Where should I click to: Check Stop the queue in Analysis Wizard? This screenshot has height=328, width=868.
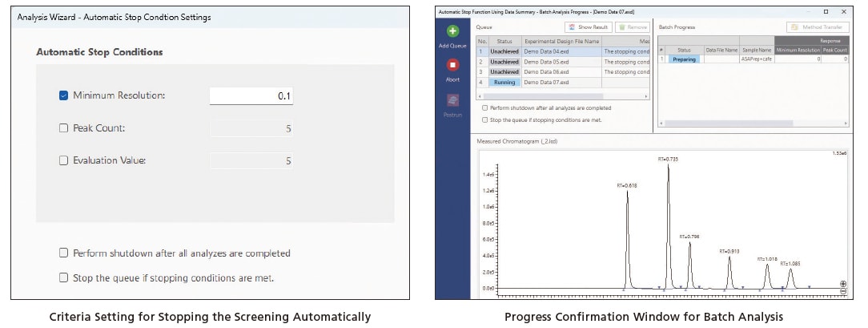click(64, 277)
